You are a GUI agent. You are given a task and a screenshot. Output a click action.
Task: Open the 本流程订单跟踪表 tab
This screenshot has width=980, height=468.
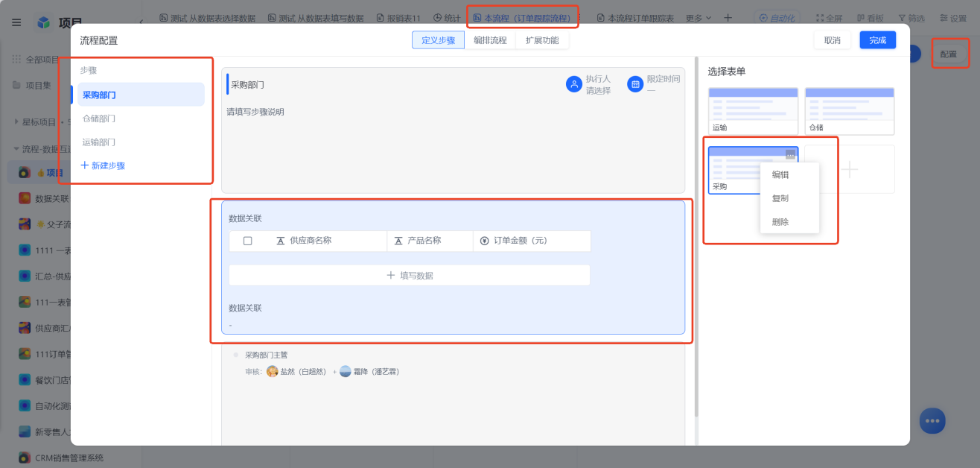click(634, 17)
